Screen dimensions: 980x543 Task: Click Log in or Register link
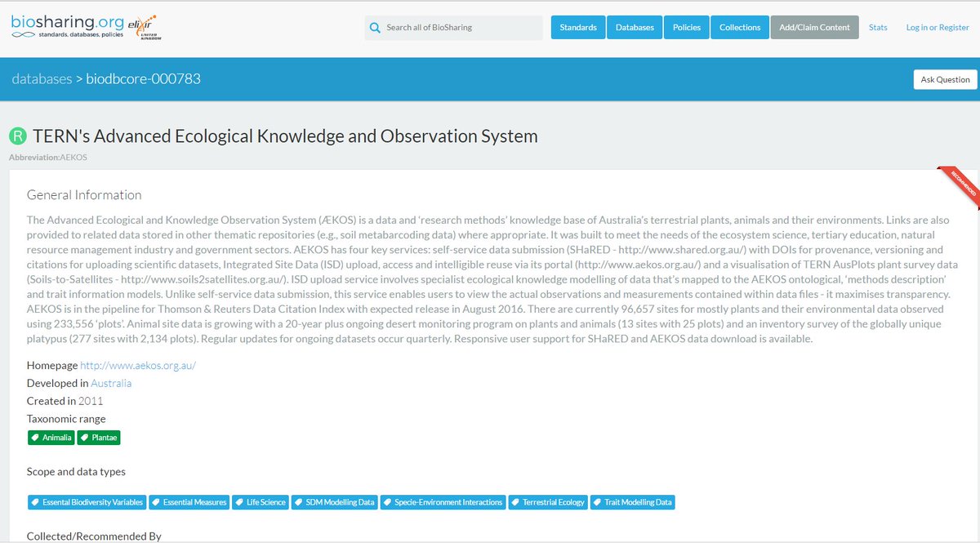938,28
